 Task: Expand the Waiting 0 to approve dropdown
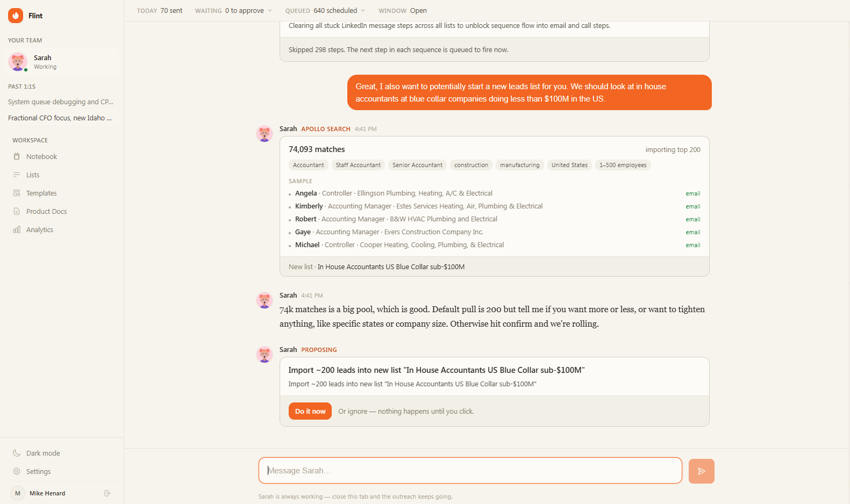tap(233, 11)
